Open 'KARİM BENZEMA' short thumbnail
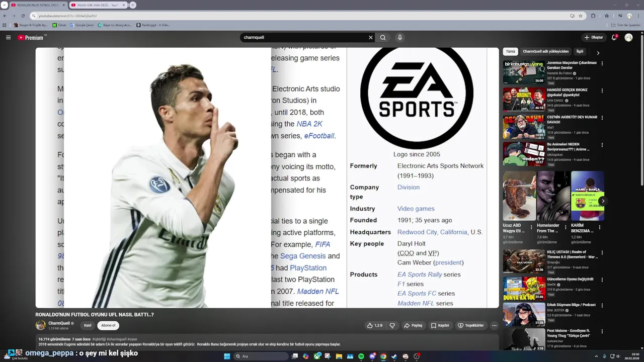This screenshot has width=644, height=362. coord(587,196)
